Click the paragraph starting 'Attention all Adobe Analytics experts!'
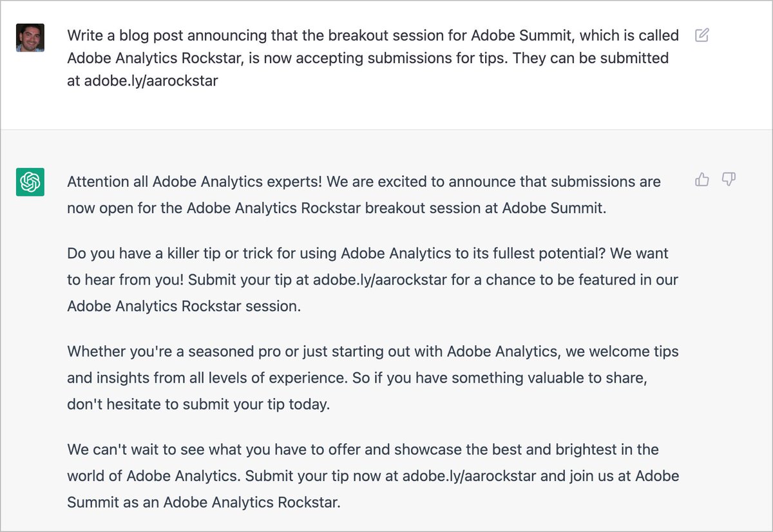The width and height of the screenshot is (773, 532). (364, 195)
